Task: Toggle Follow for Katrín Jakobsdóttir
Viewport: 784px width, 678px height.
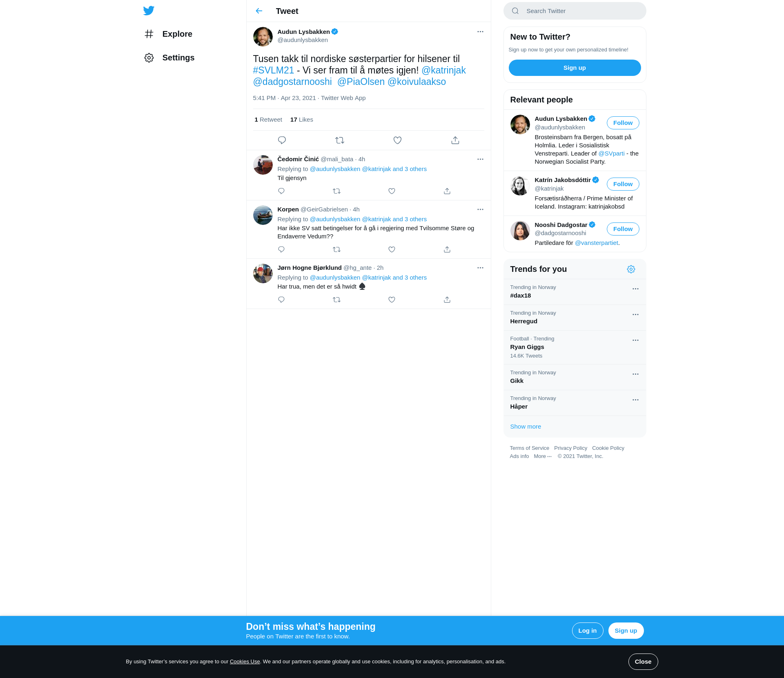Action: click(622, 184)
